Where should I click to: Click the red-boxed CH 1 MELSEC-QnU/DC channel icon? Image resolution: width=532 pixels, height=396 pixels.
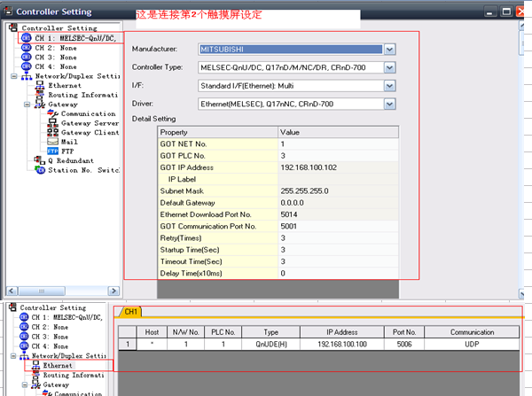(x=26, y=38)
